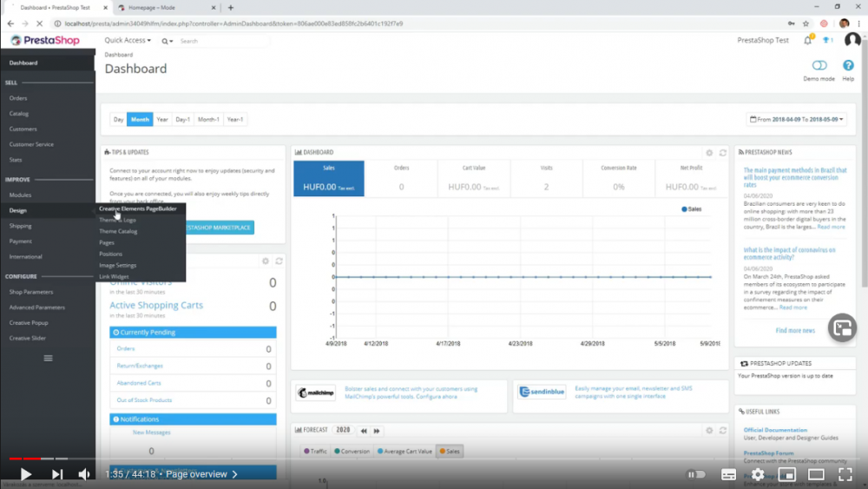Open the Quick Access dropdown
This screenshot has width=868, height=489.
[x=128, y=40]
